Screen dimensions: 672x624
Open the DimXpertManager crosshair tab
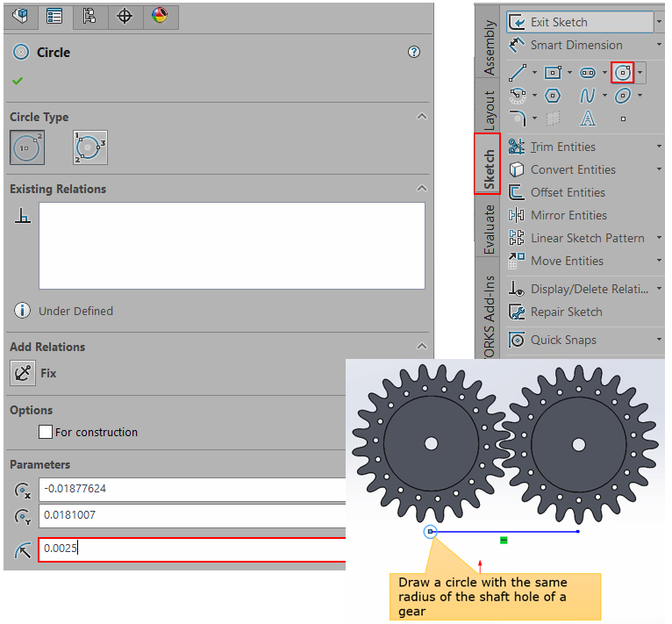[125, 17]
